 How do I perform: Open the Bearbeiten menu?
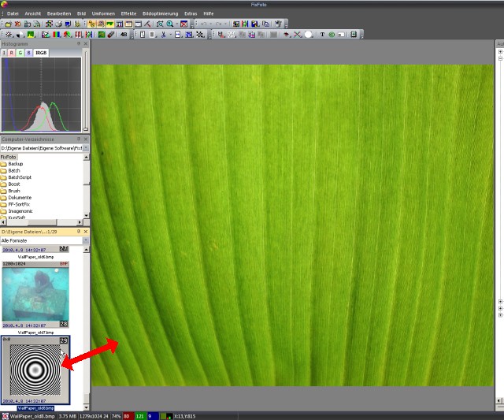pyautogui.click(x=59, y=13)
